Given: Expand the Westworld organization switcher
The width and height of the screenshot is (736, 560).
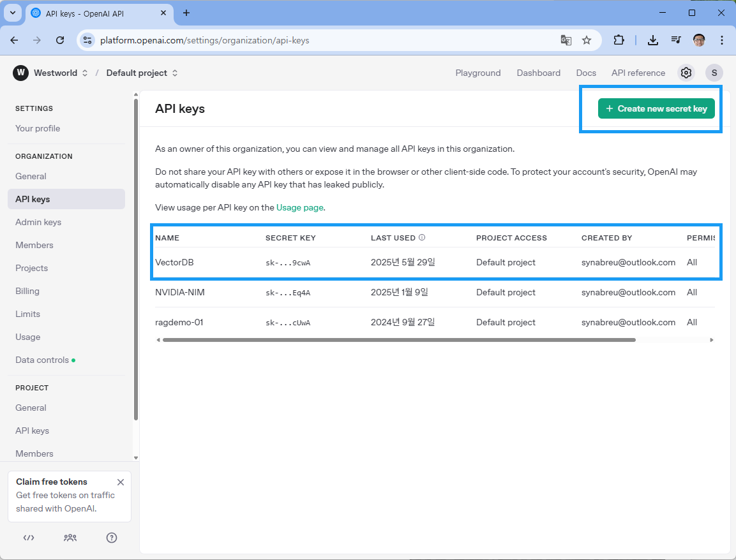Looking at the screenshot, I should (85, 73).
